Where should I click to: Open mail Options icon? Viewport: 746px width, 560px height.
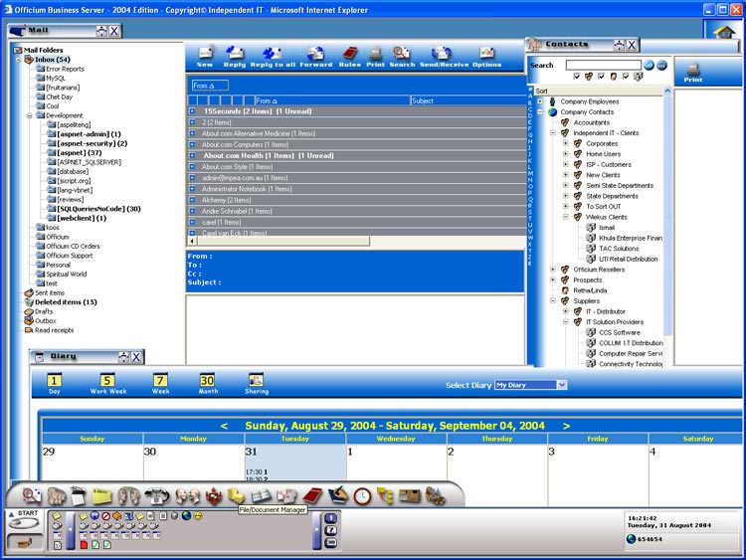(x=486, y=56)
